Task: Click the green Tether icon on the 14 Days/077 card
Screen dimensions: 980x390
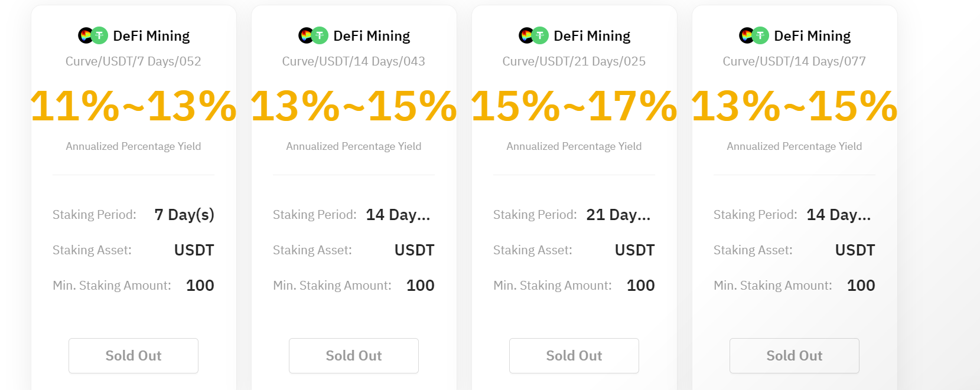Action: tap(761, 35)
